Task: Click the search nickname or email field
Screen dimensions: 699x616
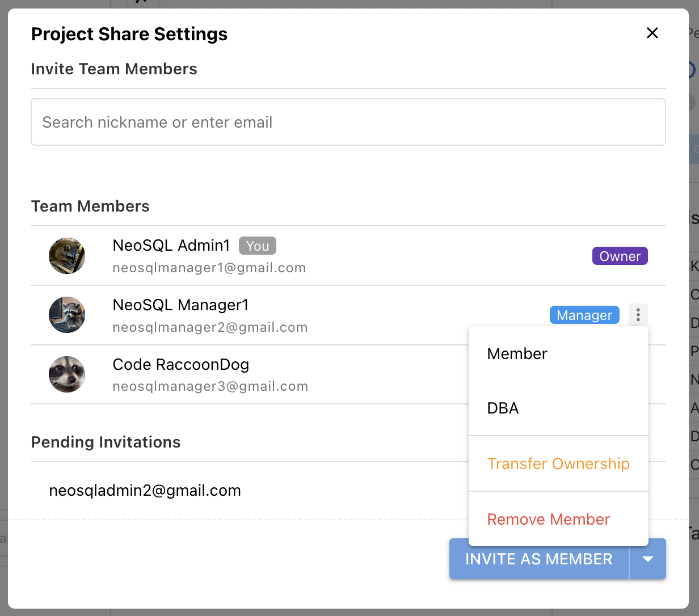Action: (348, 122)
